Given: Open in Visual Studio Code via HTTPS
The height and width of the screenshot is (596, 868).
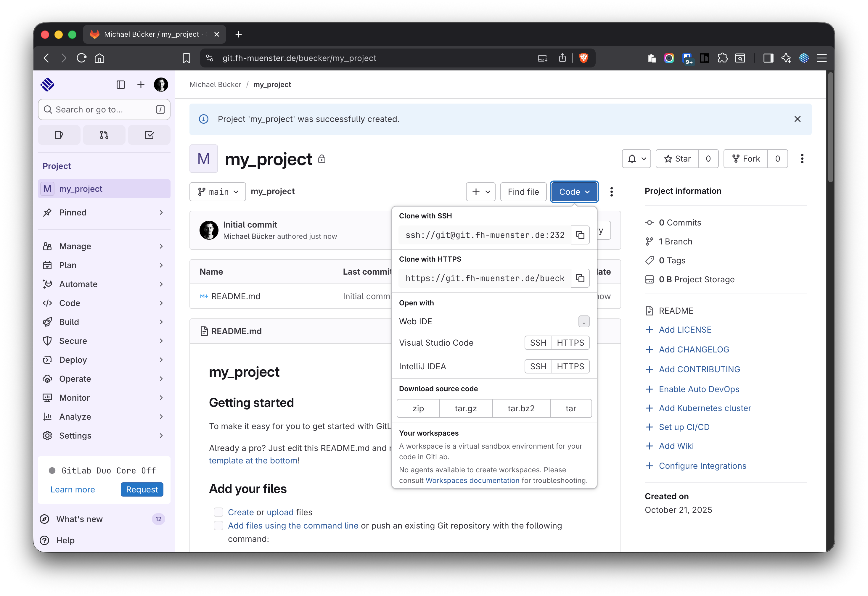Looking at the screenshot, I should click(x=570, y=343).
